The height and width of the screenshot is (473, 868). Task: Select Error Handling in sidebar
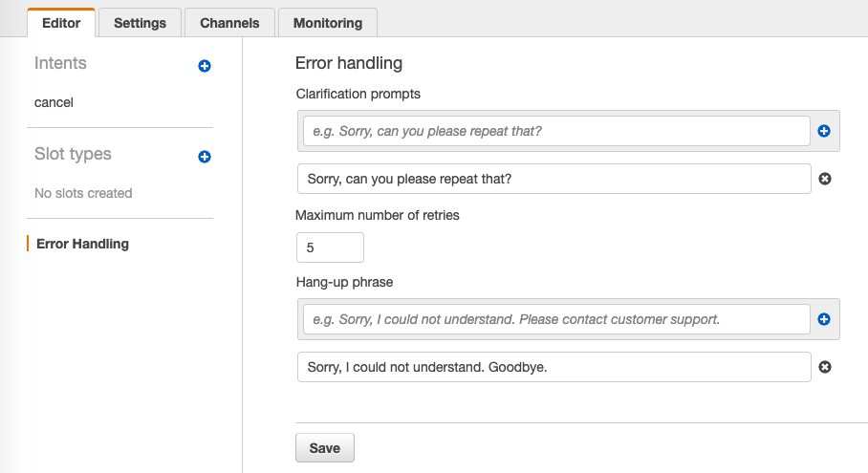(x=82, y=244)
